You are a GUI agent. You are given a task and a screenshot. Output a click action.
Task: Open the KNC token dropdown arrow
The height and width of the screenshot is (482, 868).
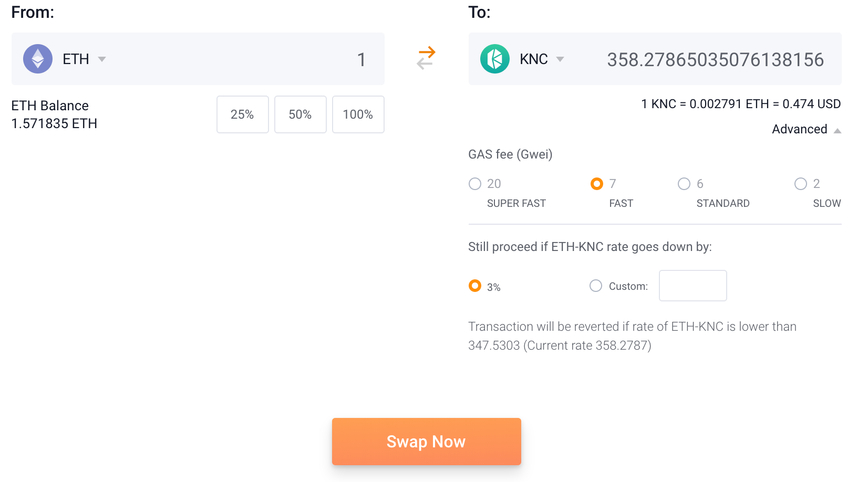(560, 59)
